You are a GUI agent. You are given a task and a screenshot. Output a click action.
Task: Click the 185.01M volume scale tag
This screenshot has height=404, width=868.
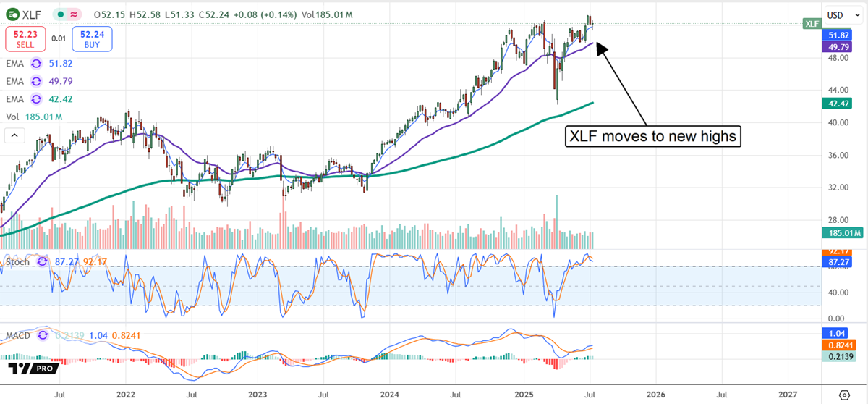(843, 232)
